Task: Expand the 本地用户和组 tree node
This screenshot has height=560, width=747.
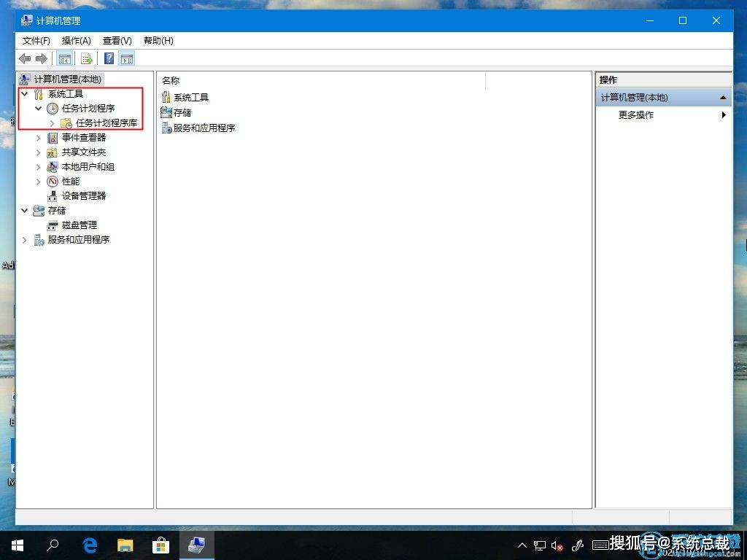Action: click(39, 167)
